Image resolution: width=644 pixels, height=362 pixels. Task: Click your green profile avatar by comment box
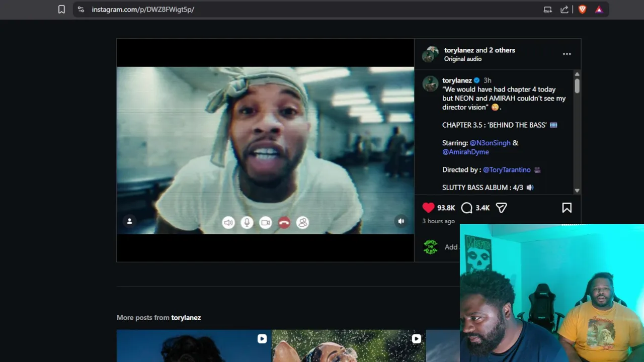coord(430,247)
